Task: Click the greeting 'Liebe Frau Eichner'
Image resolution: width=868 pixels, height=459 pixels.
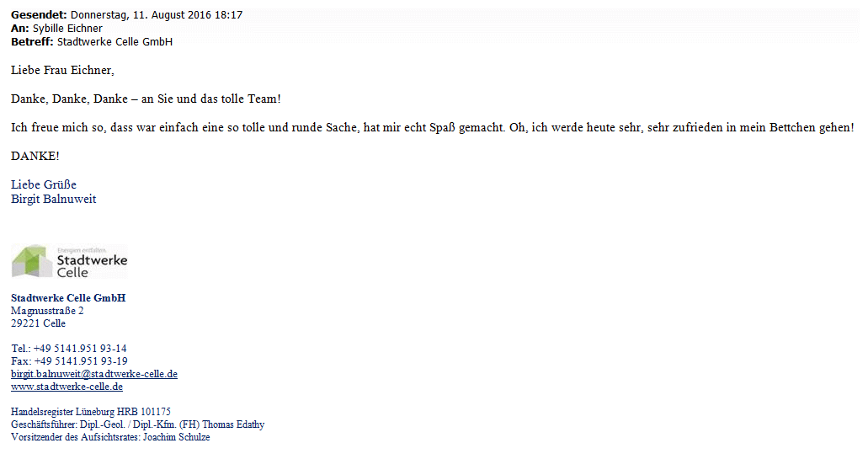Action: point(61,70)
